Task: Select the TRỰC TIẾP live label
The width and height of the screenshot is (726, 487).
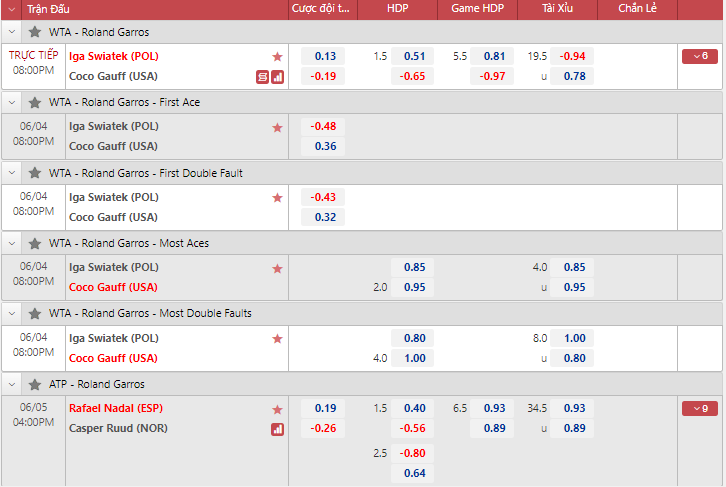Action: (x=33, y=55)
